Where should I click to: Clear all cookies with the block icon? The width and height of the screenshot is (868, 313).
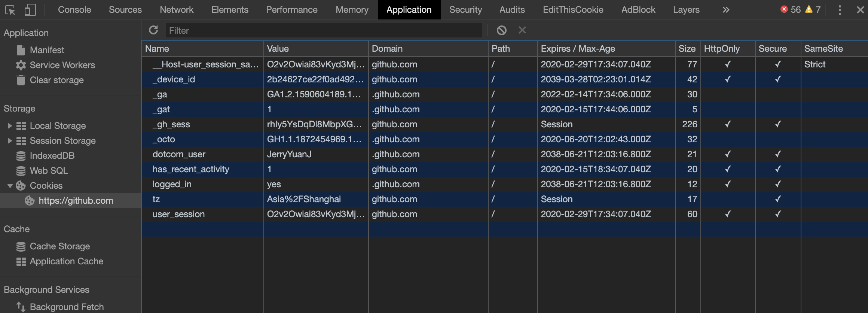tap(502, 30)
